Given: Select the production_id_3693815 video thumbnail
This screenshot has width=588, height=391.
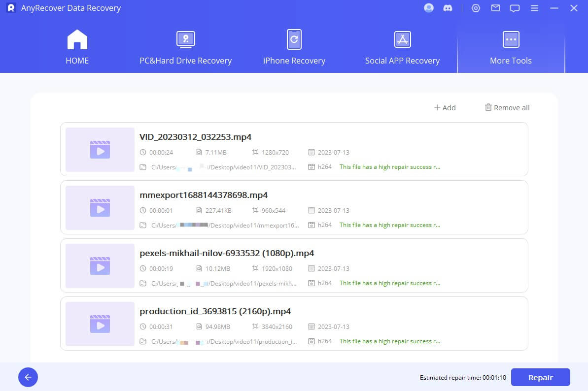Looking at the screenshot, I should tap(100, 324).
